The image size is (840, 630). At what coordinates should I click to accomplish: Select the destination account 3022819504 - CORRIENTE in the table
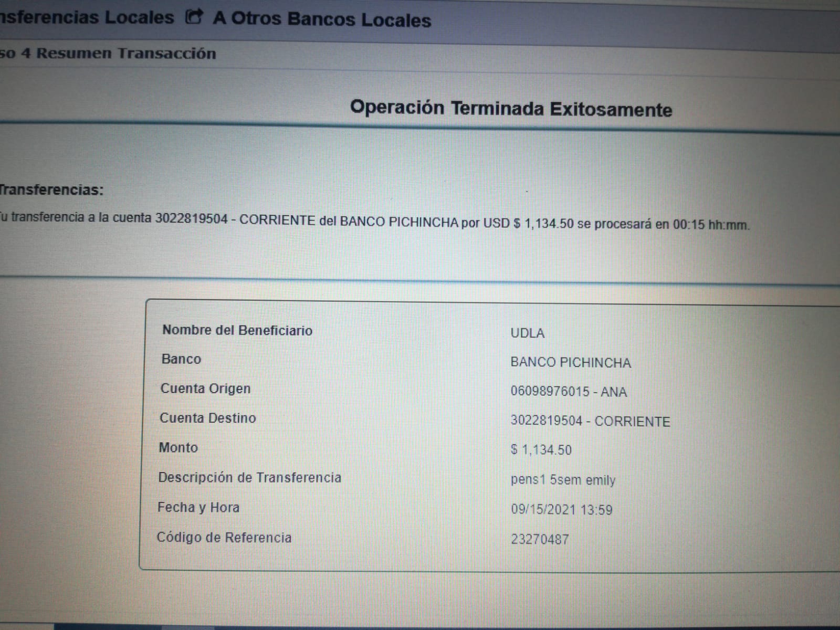[x=590, y=422]
